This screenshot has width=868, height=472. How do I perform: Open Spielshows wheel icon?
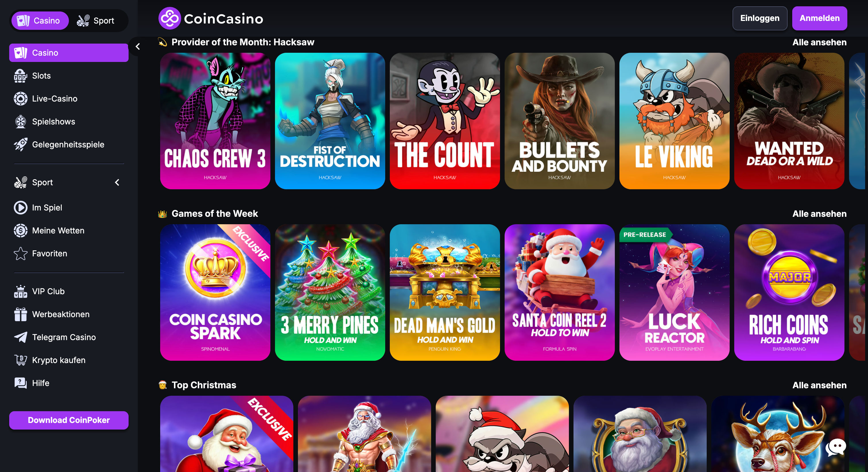pos(21,122)
